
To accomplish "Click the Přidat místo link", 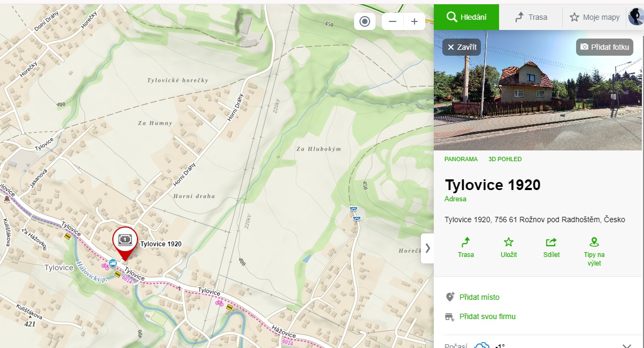I will [479, 297].
